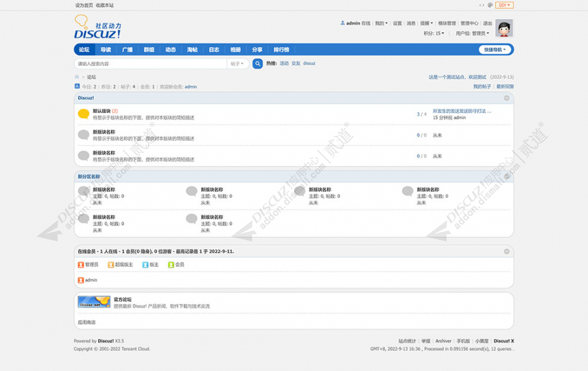
Task: Select the 动态 nav tab
Action: tap(171, 50)
